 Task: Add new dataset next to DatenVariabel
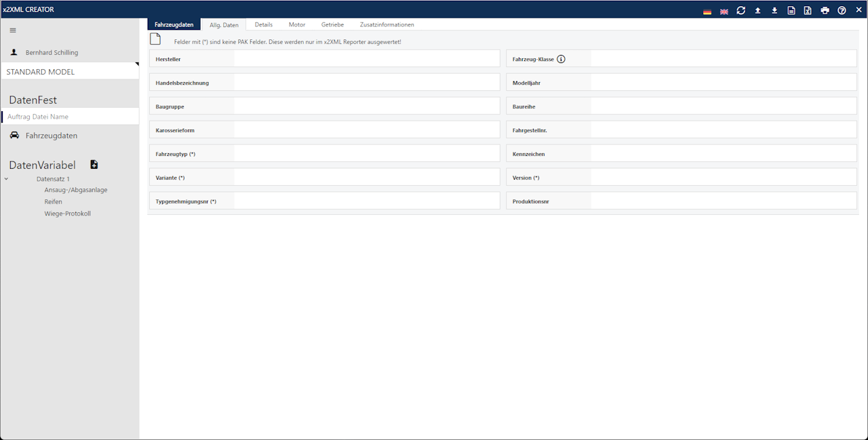pos(94,165)
